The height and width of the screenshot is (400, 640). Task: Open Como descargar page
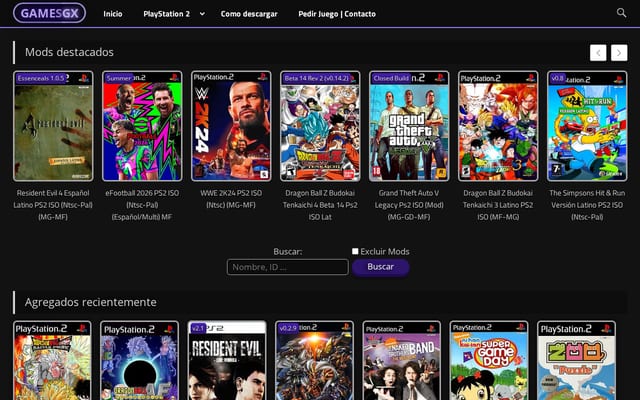[249, 14]
